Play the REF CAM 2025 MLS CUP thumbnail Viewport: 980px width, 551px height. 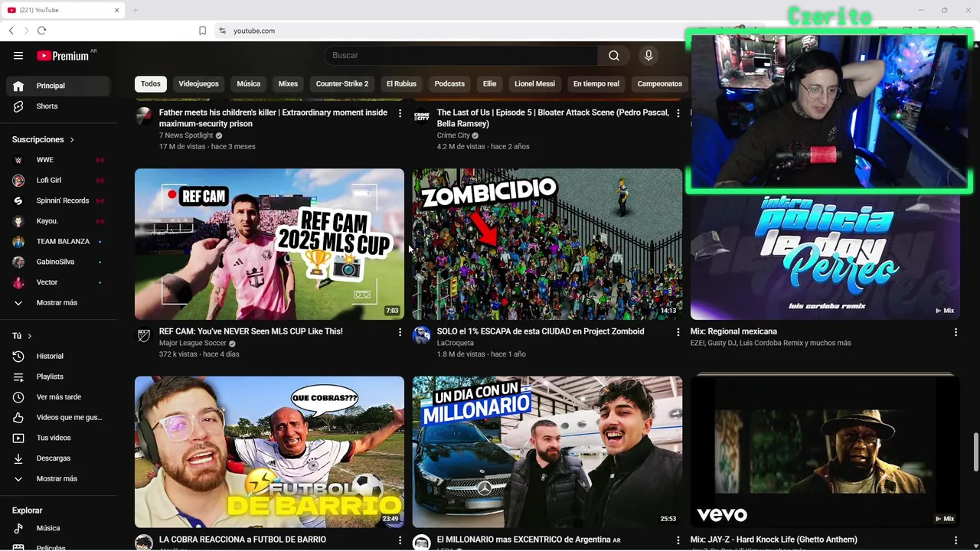click(269, 244)
